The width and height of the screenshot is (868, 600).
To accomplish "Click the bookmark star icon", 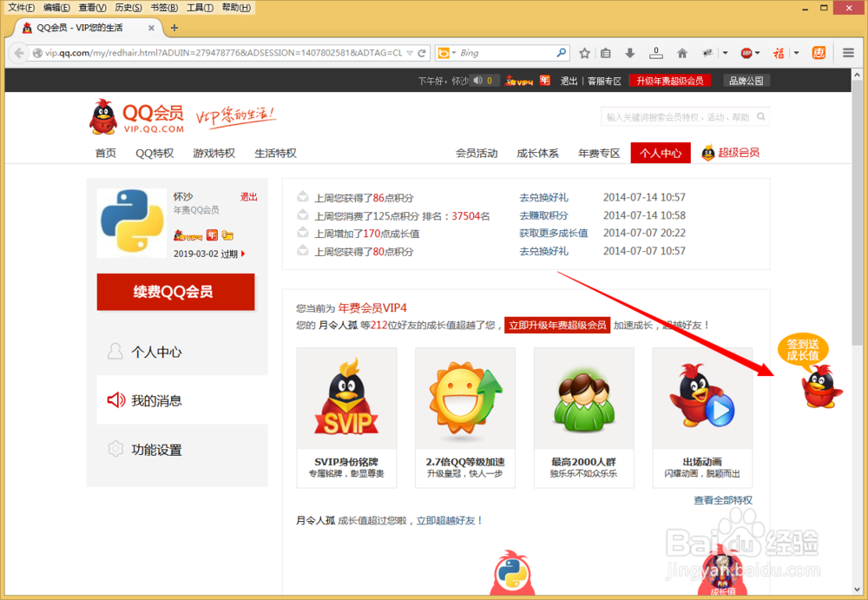I will pos(584,53).
